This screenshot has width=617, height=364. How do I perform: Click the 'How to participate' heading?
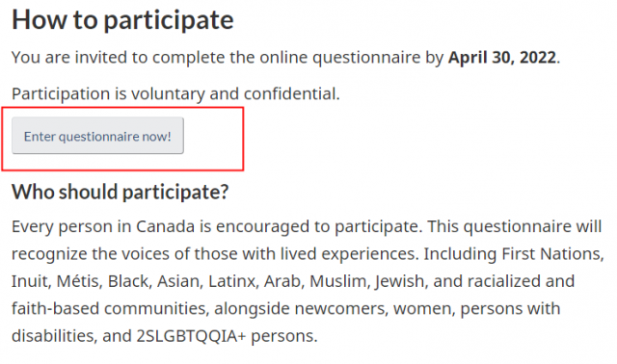tap(122, 19)
